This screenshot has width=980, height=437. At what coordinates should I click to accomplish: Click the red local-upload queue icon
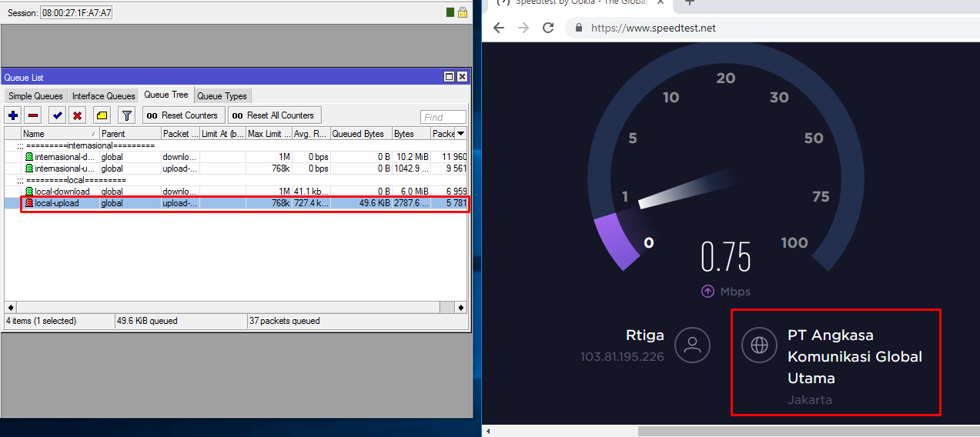(29, 203)
